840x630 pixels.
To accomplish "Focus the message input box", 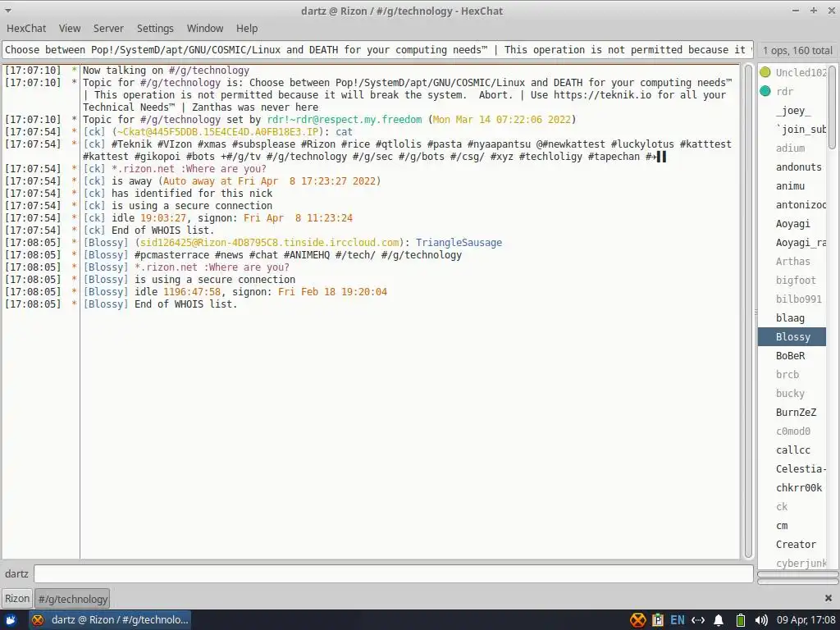I will [x=393, y=573].
